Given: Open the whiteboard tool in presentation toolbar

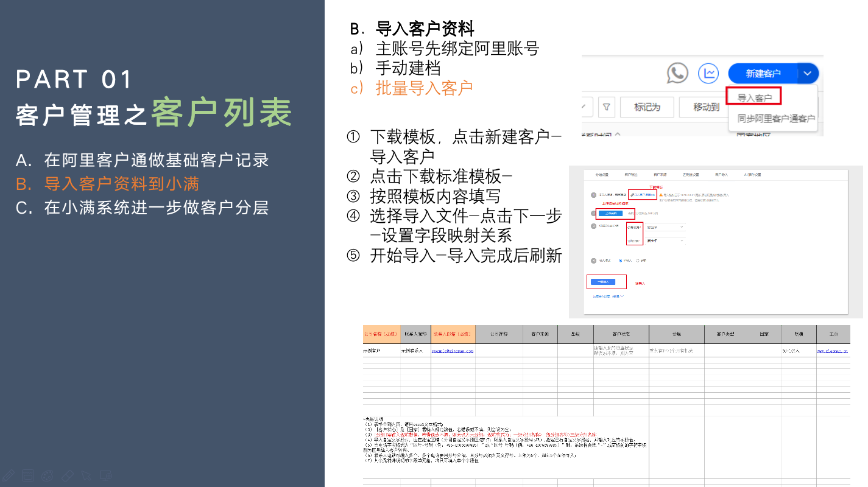Looking at the screenshot, I should click(x=27, y=474).
